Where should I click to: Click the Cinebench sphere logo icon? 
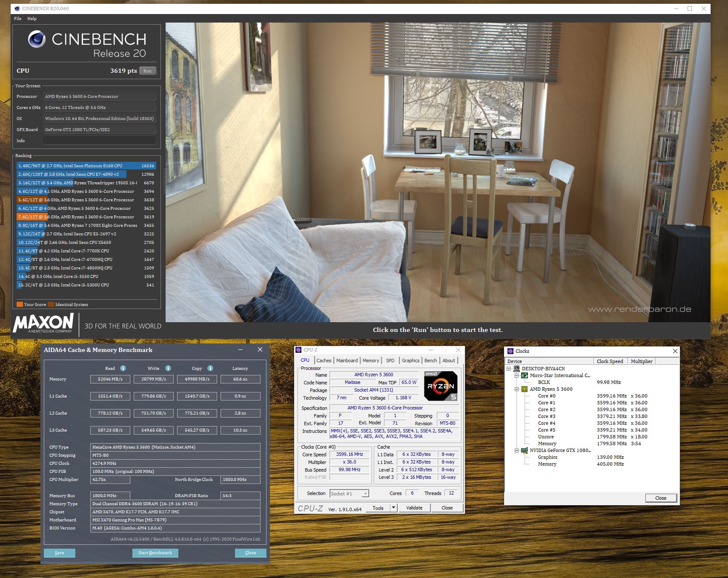tap(37, 39)
